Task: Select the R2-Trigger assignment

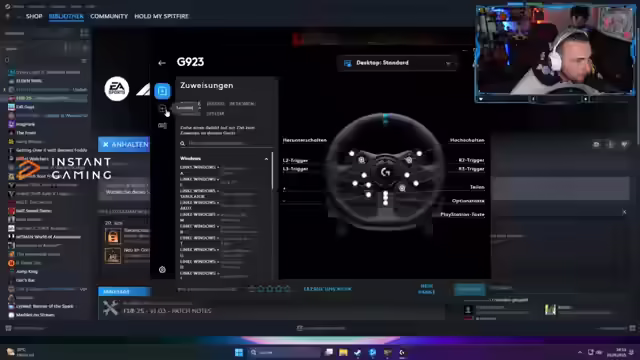Action: (x=471, y=160)
